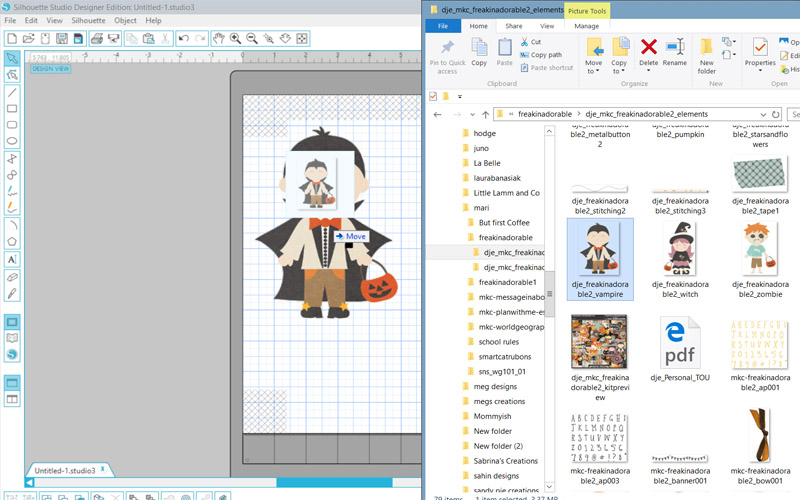Image resolution: width=800 pixels, height=500 pixels.
Task: Click freakinadorable in the address breadcrumb
Action: 544,114
